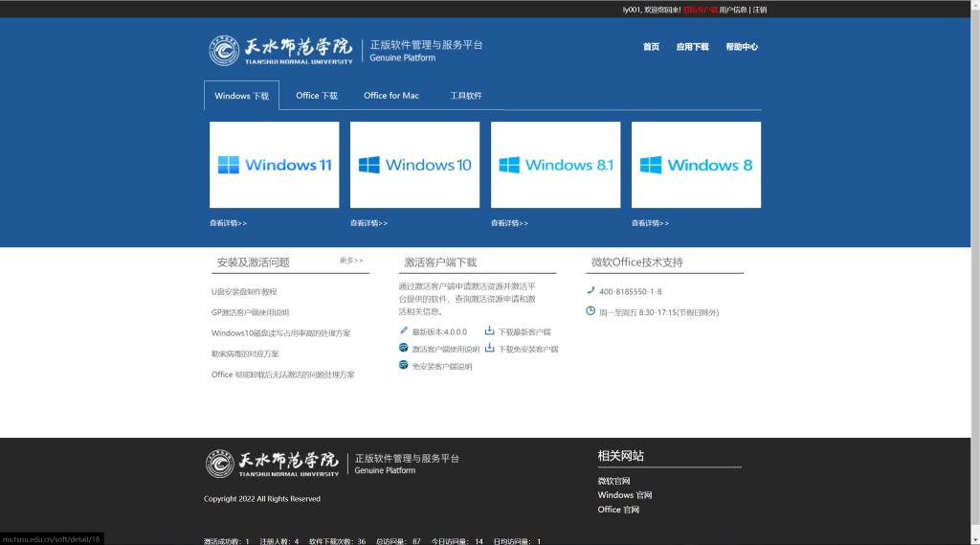Click the round icon beside 免安装客户端说明
The height and width of the screenshot is (545, 980).
click(x=404, y=365)
